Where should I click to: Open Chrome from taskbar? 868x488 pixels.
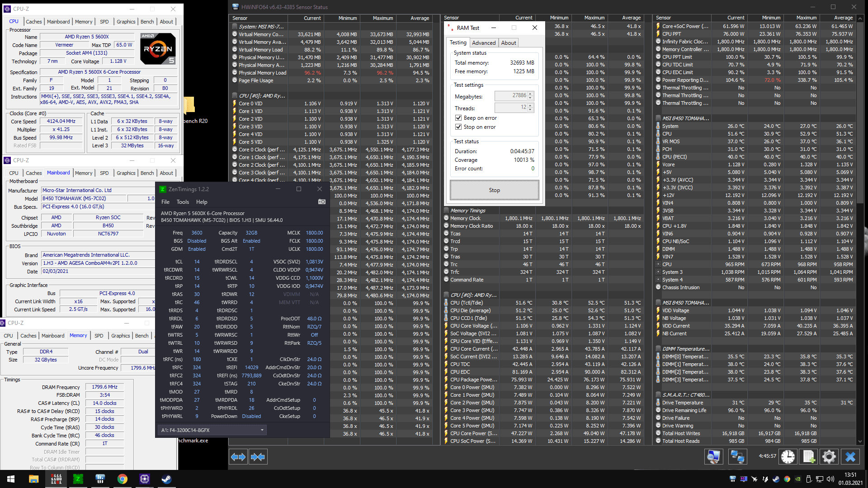click(122, 479)
